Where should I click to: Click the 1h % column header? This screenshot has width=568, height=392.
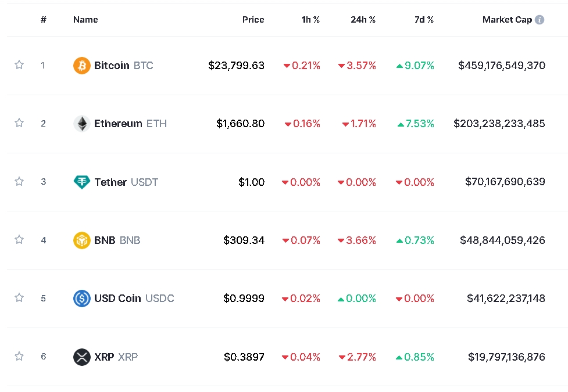point(310,20)
